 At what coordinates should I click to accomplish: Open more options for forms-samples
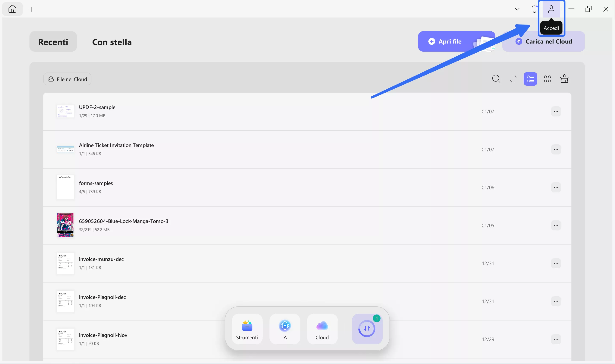point(556,187)
